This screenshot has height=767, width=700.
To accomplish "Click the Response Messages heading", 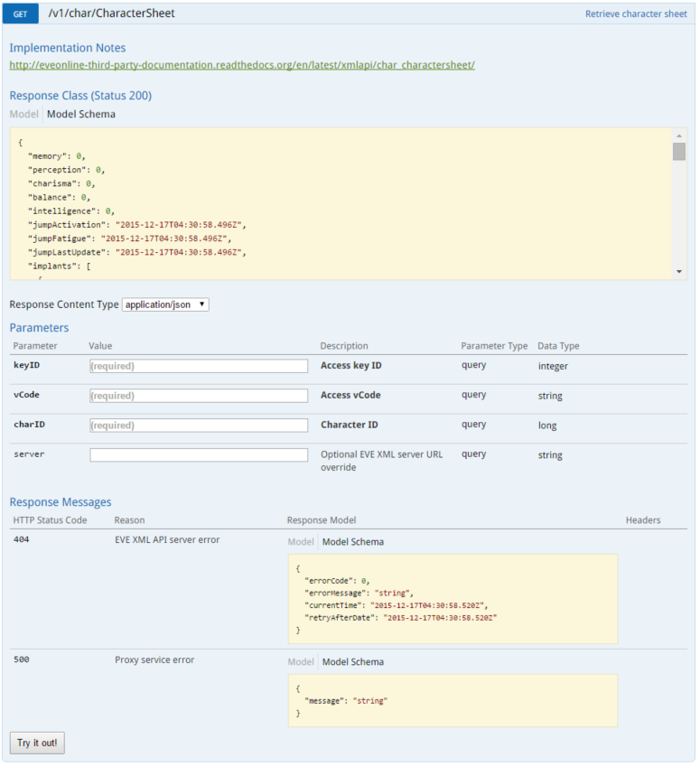I will [61, 502].
